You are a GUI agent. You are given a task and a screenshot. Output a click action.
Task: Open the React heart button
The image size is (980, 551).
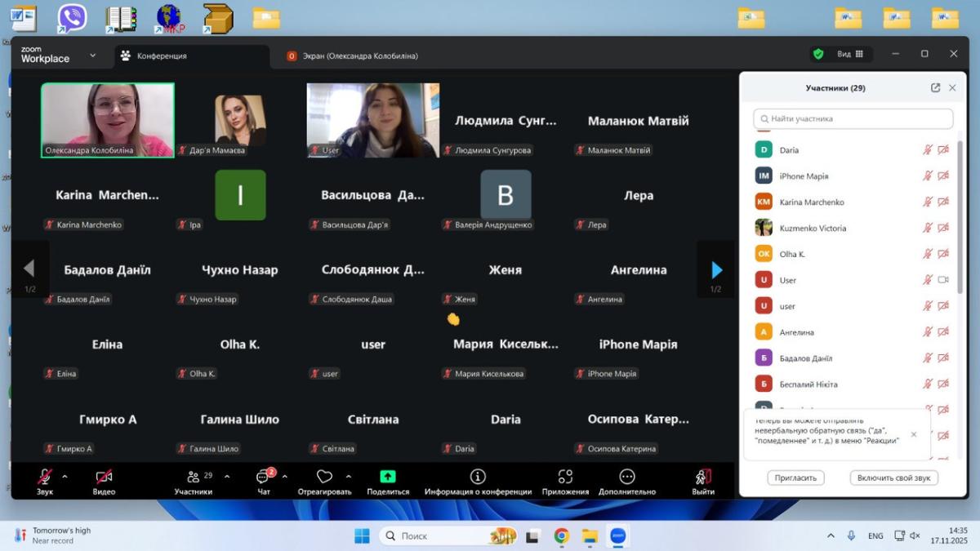324,477
